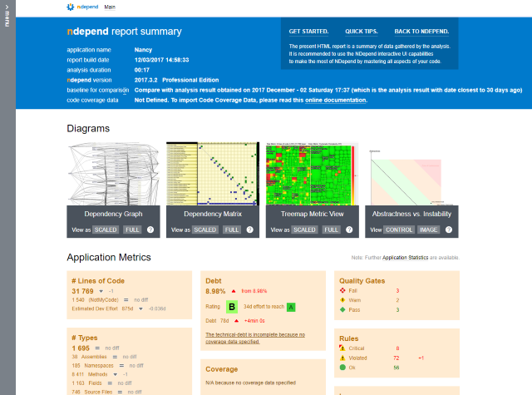Click the '# Lines of Code' heading

click(98, 281)
